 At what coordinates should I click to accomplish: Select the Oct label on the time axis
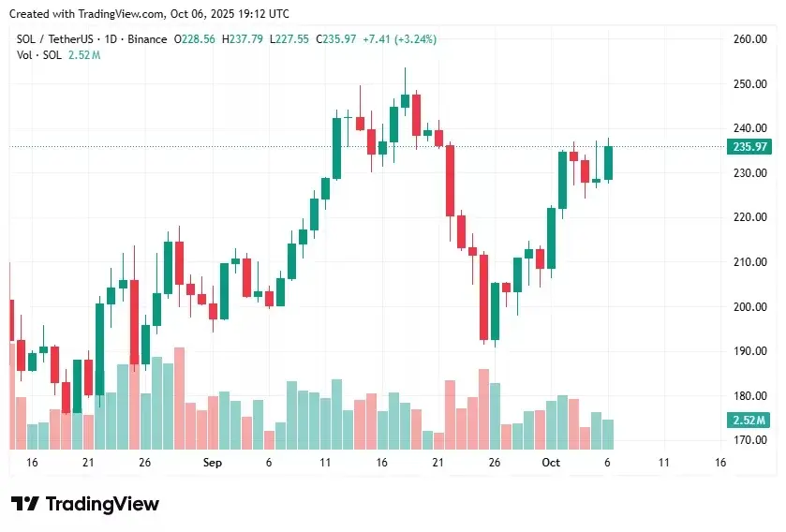(x=551, y=463)
